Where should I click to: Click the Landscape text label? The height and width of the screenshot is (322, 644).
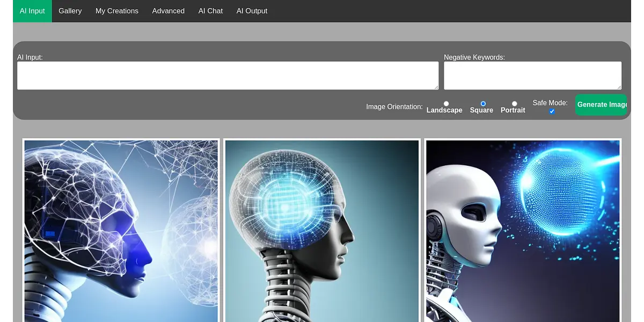pos(444,111)
